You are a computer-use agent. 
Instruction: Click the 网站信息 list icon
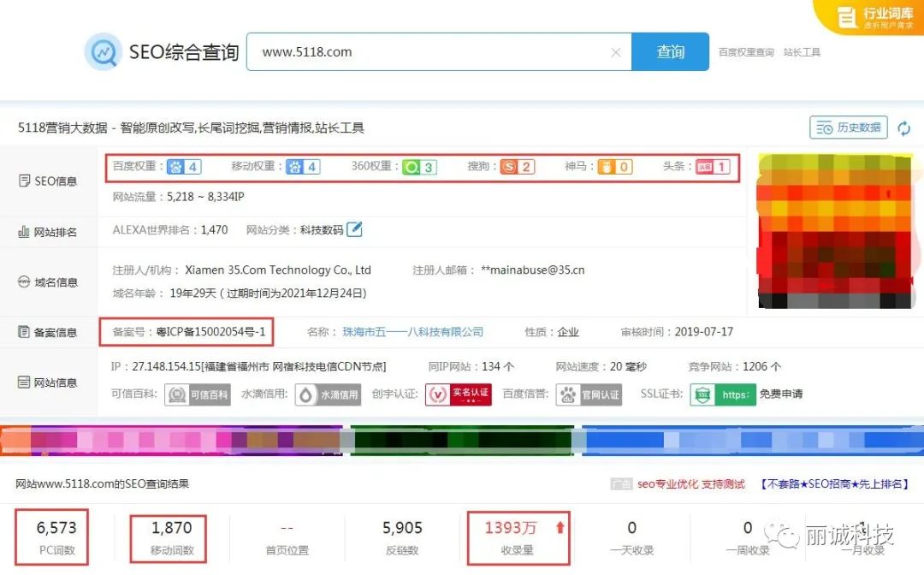(24, 382)
